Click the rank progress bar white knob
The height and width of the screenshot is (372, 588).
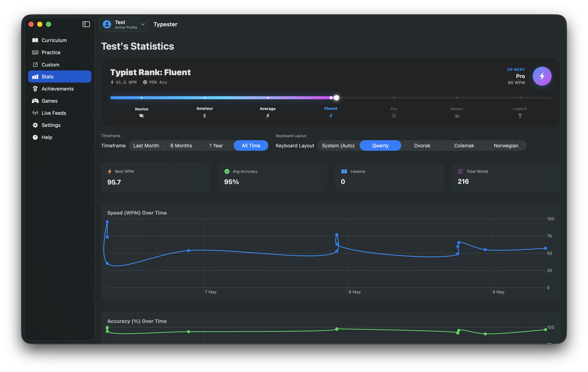point(336,98)
